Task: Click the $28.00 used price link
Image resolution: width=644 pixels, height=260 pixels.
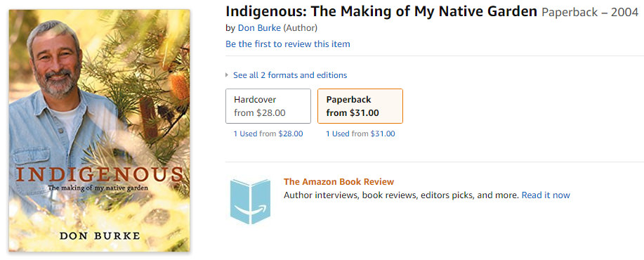Action: pos(290,134)
